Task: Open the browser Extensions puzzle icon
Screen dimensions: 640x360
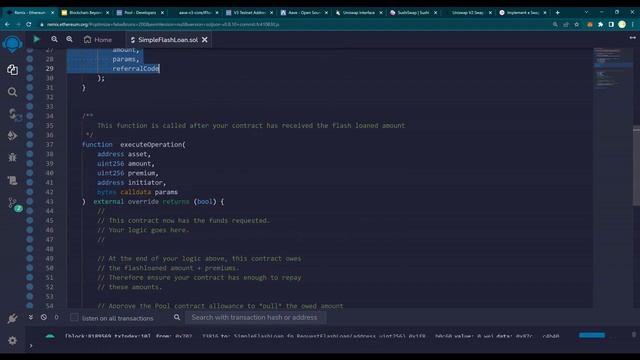Action: 600,24
